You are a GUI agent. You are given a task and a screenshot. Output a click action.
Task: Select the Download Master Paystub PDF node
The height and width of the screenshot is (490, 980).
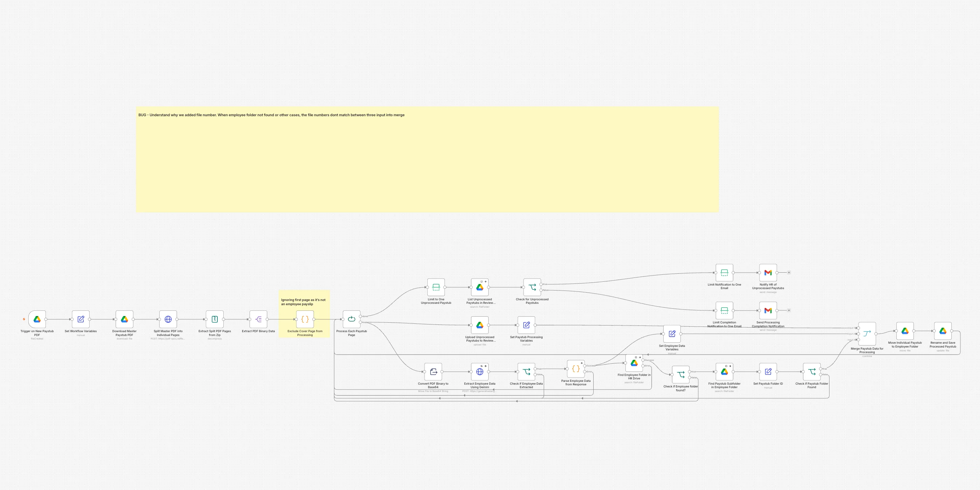click(x=124, y=319)
